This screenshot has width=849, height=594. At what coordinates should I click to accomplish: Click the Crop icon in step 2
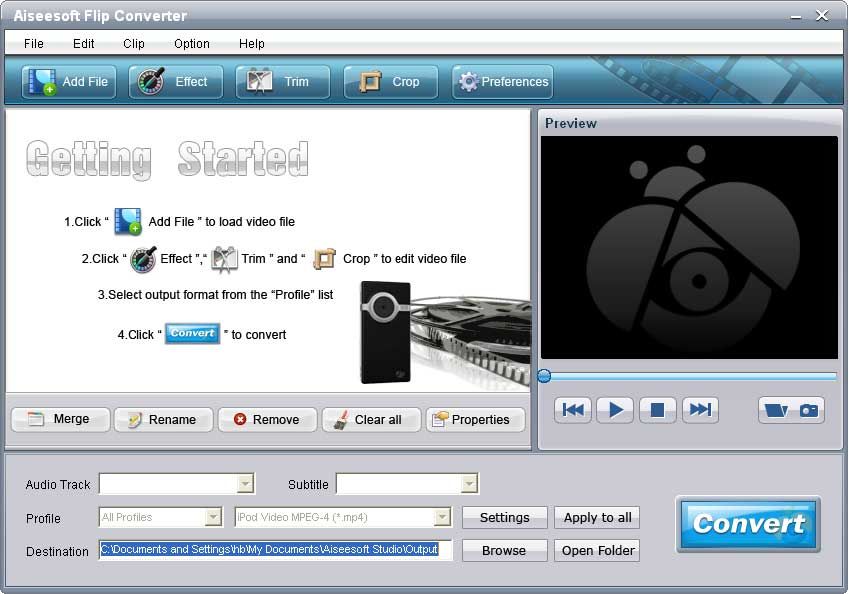[x=324, y=259]
